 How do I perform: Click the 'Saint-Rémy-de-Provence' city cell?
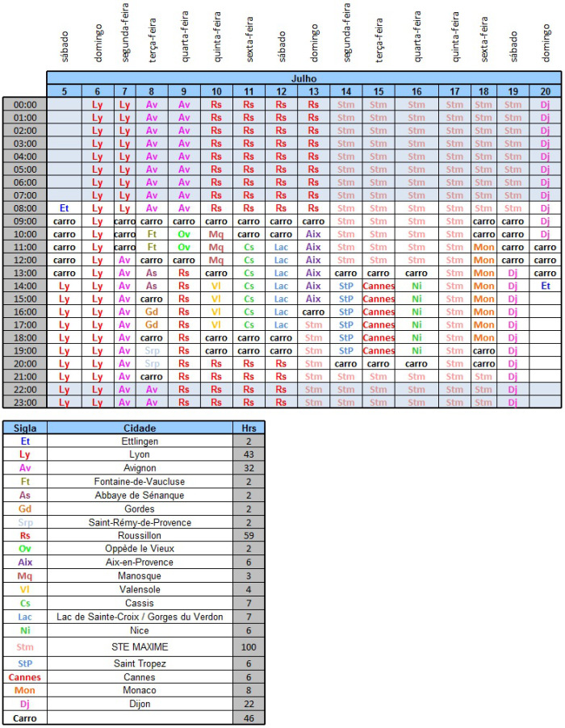(140, 522)
